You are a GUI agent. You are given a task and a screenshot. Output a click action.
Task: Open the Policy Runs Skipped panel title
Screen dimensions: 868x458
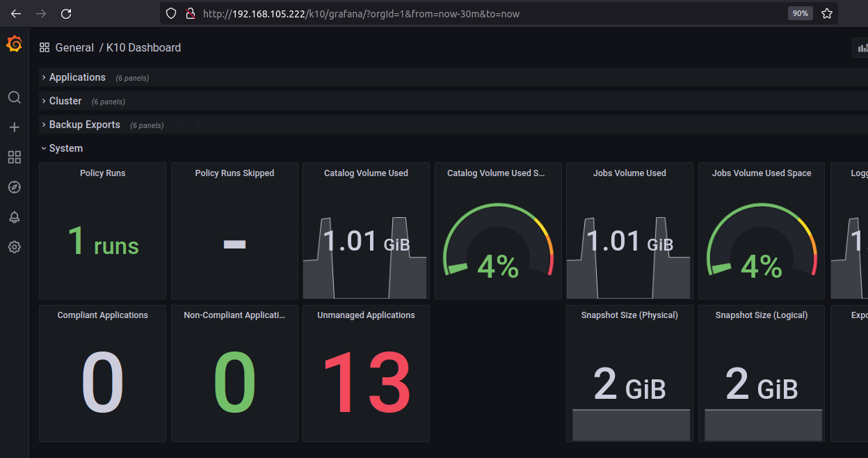click(234, 173)
